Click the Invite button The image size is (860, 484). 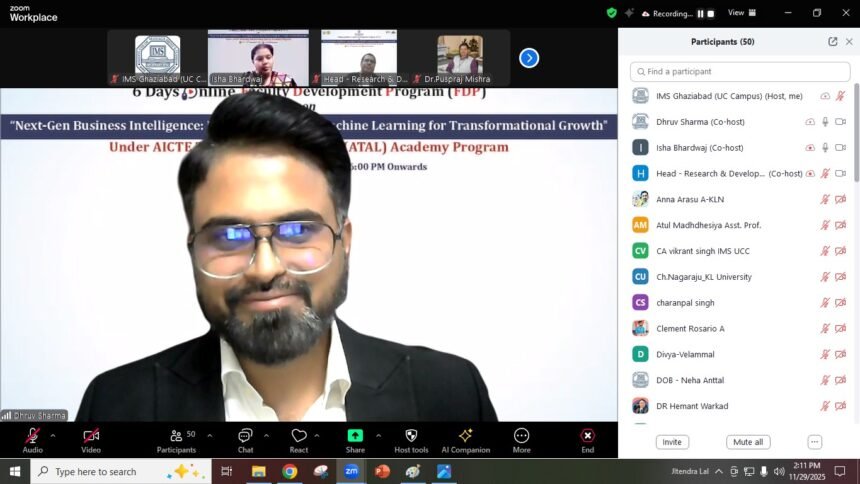point(672,442)
